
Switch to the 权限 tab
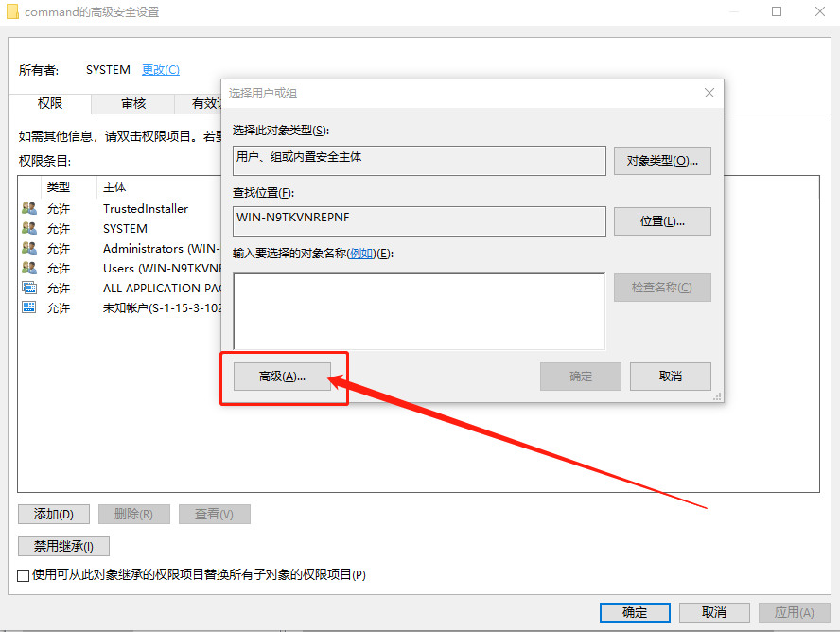click(49, 103)
